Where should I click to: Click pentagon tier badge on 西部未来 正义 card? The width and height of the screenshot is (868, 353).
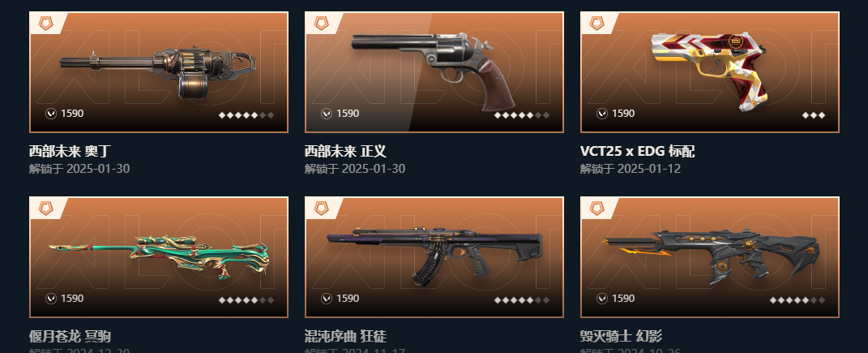point(322,24)
